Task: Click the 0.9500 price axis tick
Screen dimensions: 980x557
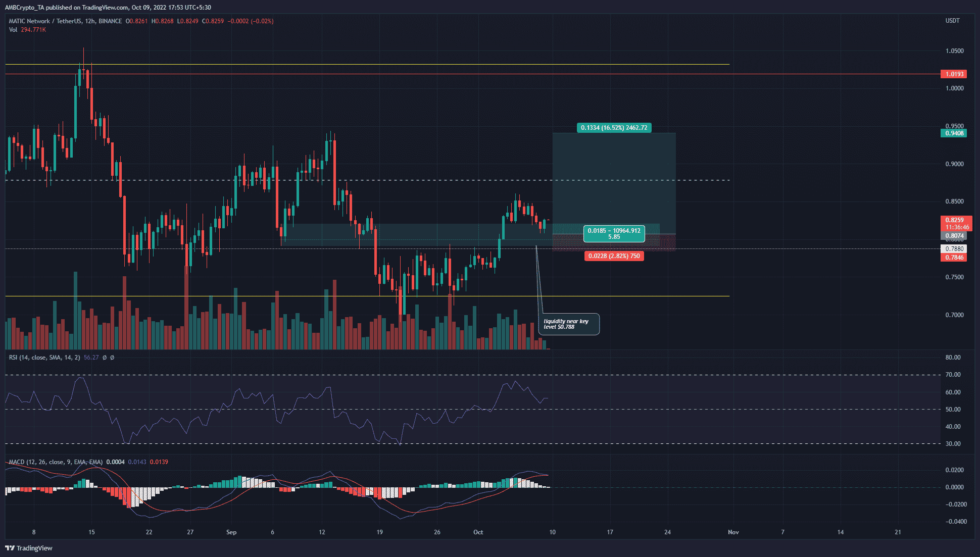Action: coord(954,126)
